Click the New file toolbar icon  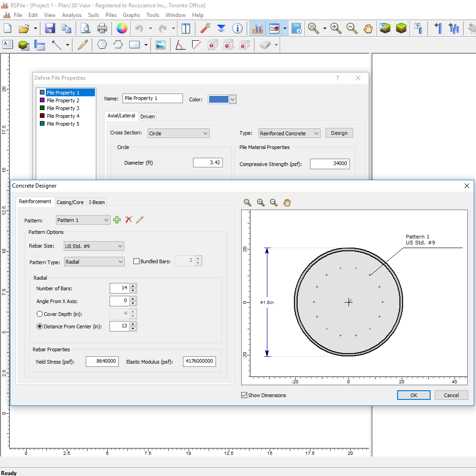pos(7,28)
